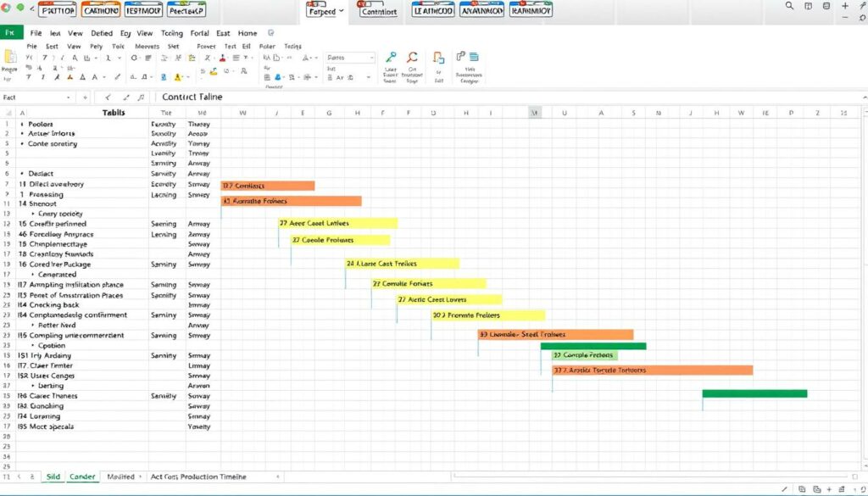
Task: Click the teal stacked-lines ribbon icon
Action: tap(474, 57)
